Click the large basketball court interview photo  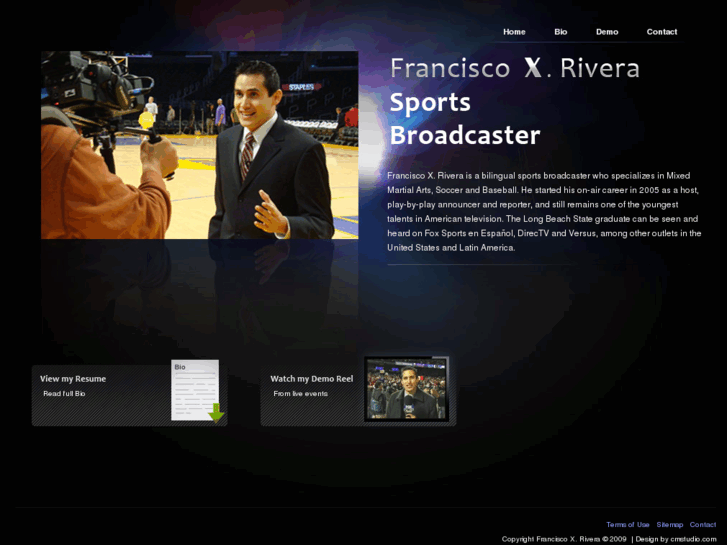(x=199, y=145)
